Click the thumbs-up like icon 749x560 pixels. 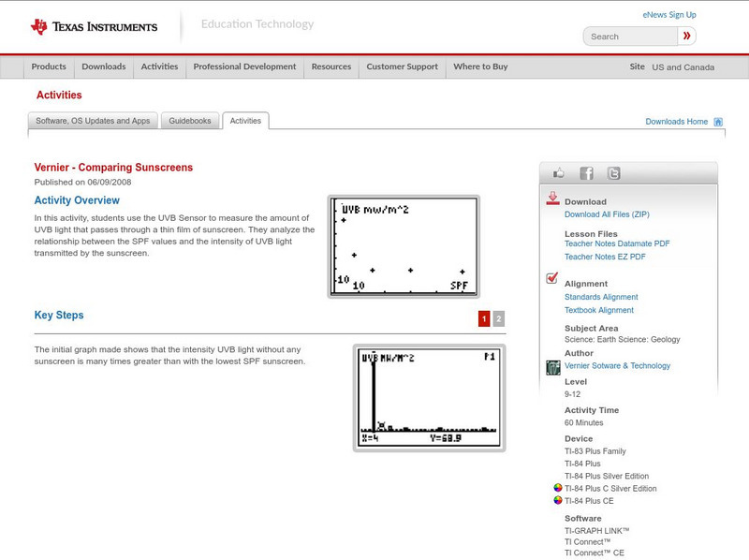coord(558,173)
